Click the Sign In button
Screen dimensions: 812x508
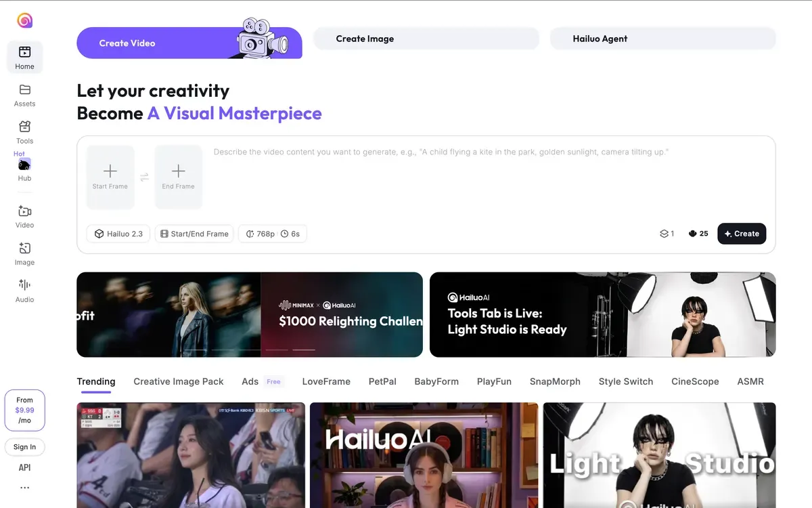pyautogui.click(x=25, y=447)
